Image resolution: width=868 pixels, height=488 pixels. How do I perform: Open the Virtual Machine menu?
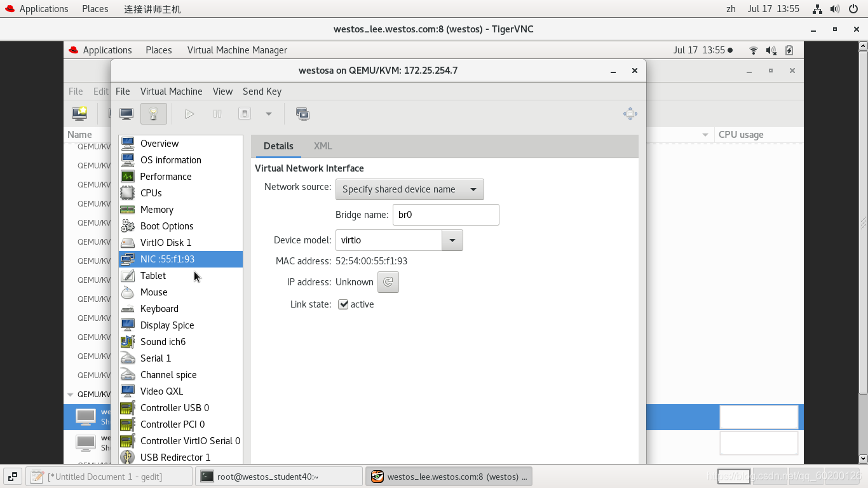172,91
